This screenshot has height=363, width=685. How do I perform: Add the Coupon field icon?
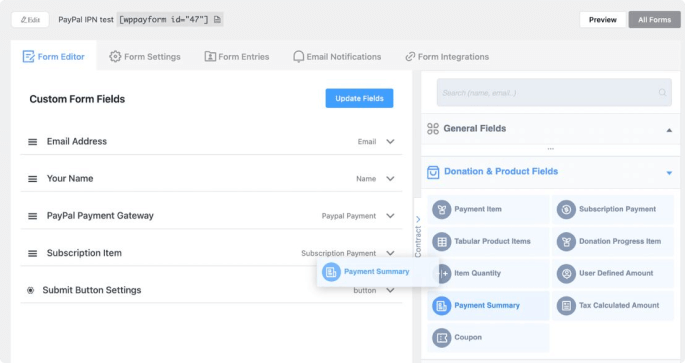pos(442,337)
